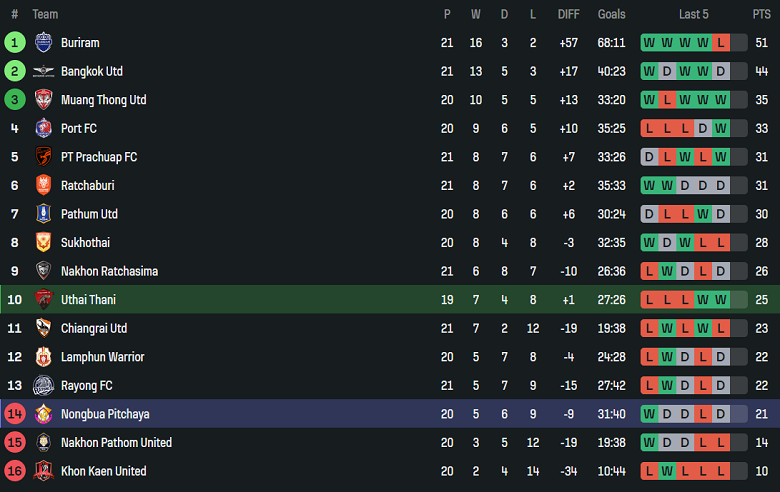Sort table by PTS column header

[x=762, y=14]
